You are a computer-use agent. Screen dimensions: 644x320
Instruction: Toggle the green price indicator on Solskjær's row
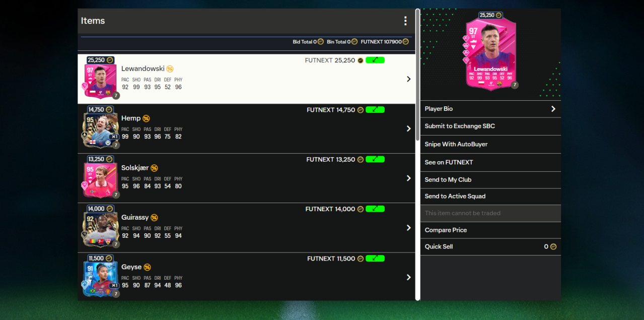tap(375, 159)
